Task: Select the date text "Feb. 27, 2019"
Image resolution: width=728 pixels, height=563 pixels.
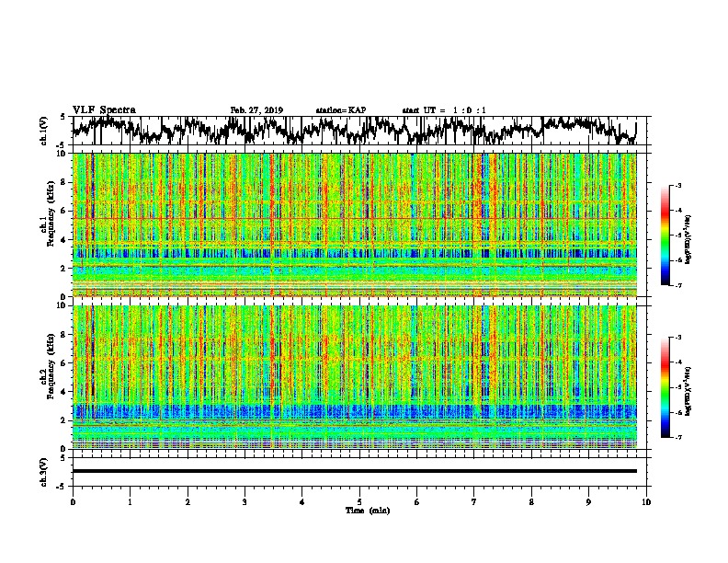Action: (256, 110)
